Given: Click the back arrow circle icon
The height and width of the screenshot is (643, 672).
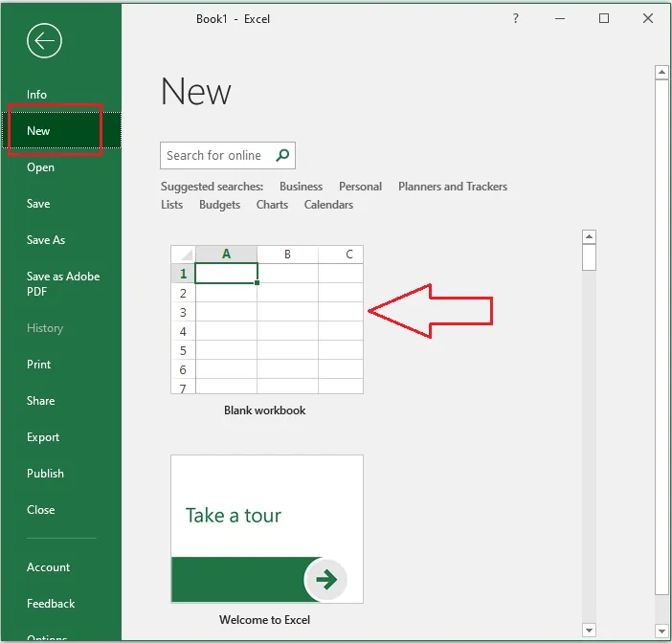Looking at the screenshot, I should coord(44,41).
